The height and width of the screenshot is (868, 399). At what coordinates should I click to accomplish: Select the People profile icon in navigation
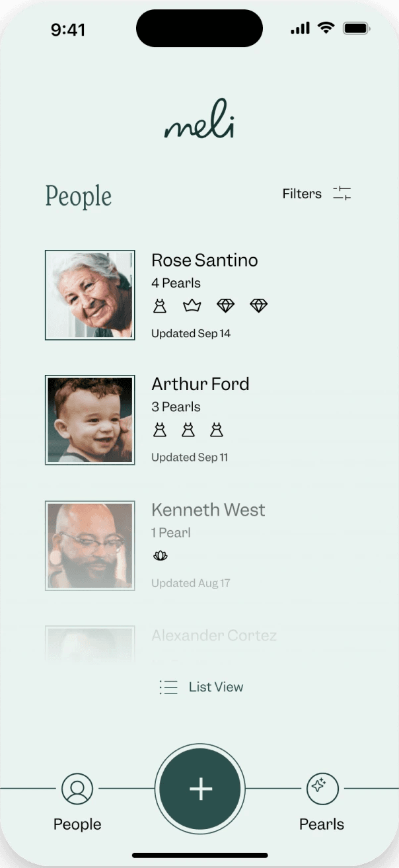tap(77, 789)
